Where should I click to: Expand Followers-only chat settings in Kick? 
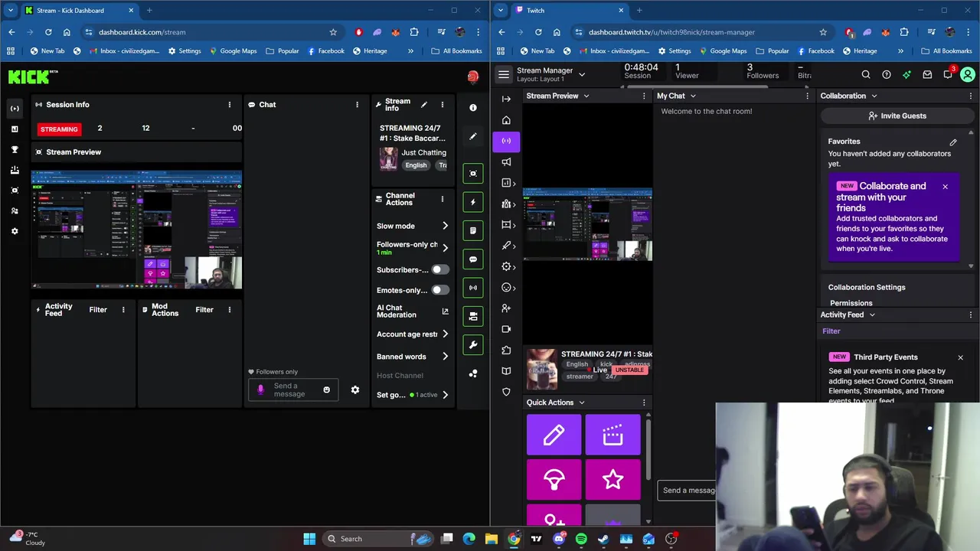pyautogui.click(x=445, y=248)
